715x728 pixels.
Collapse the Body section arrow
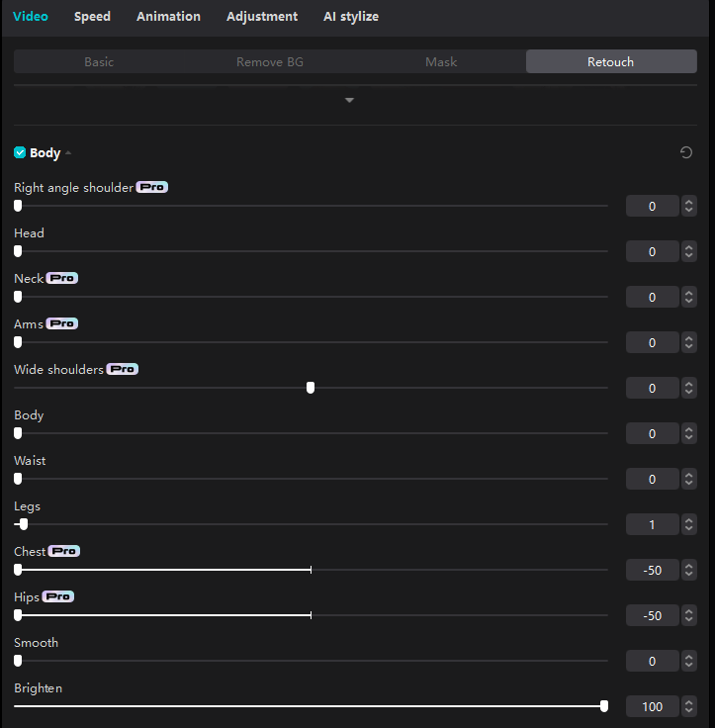pyautogui.click(x=68, y=152)
